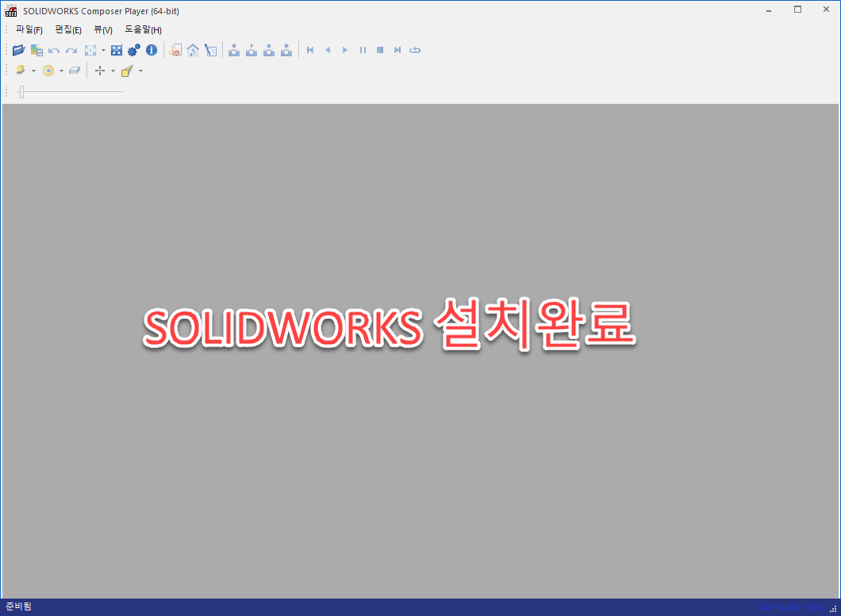Click the CAP indicator in status bar
841x616 pixels.
(766, 607)
